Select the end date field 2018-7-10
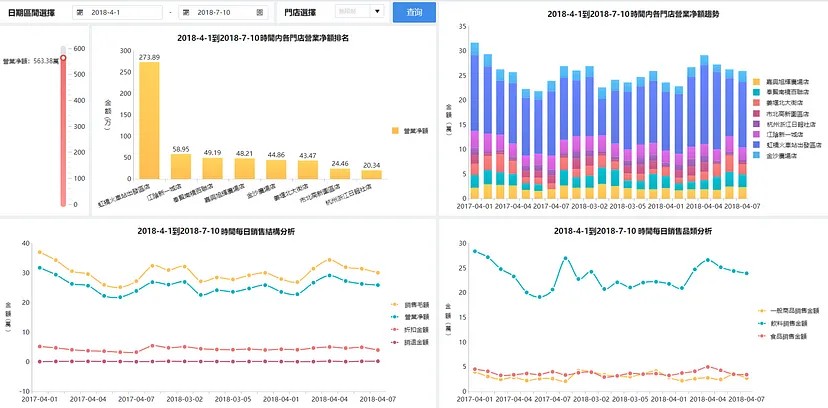828x408 pixels. pyautogui.click(x=223, y=12)
